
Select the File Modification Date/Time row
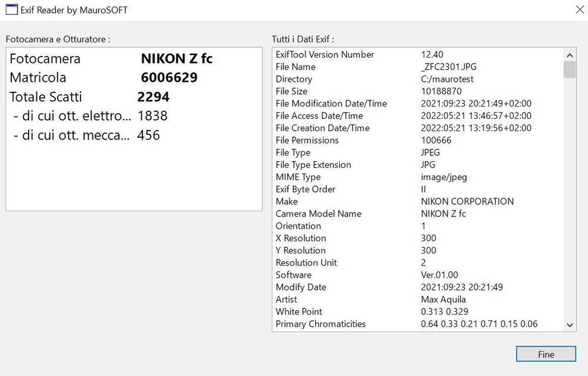tap(417, 104)
